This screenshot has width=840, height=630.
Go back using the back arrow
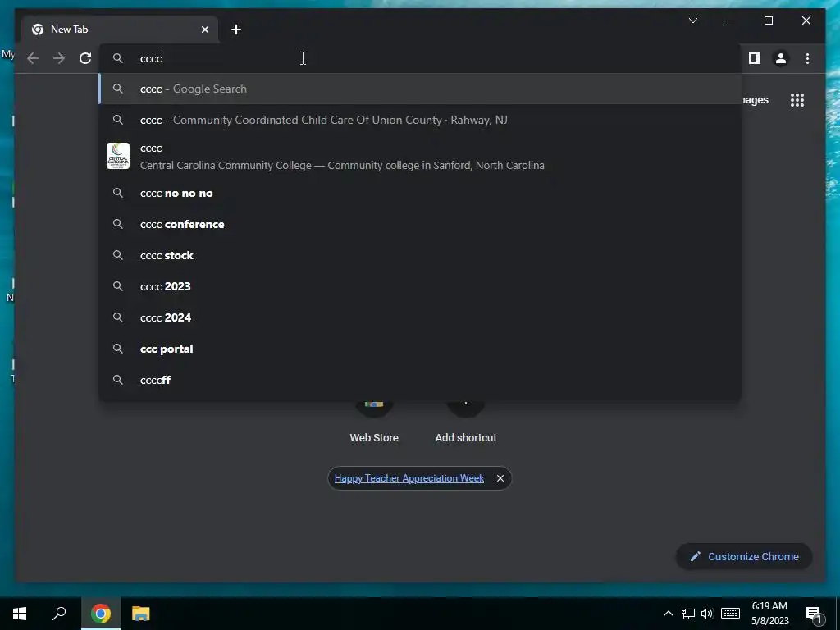click(33, 58)
